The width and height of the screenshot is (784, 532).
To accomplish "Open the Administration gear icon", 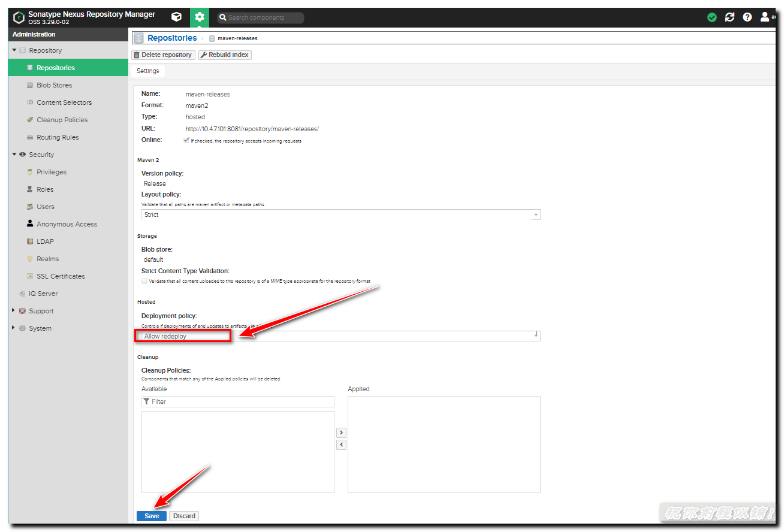I will 200,17.
